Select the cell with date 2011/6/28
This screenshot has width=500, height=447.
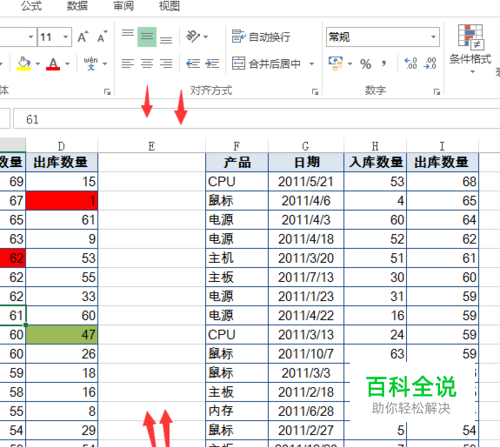click(306, 411)
